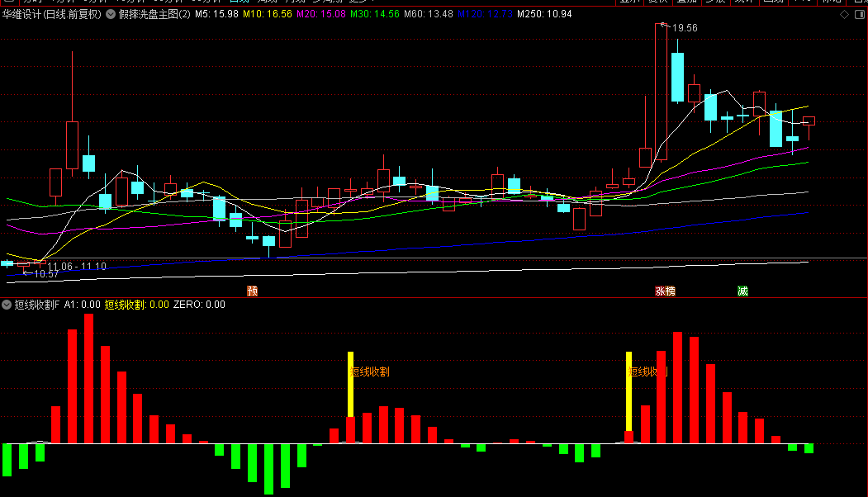
Task: Click the A1: 0.00 value label
Action: coord(83,305)
